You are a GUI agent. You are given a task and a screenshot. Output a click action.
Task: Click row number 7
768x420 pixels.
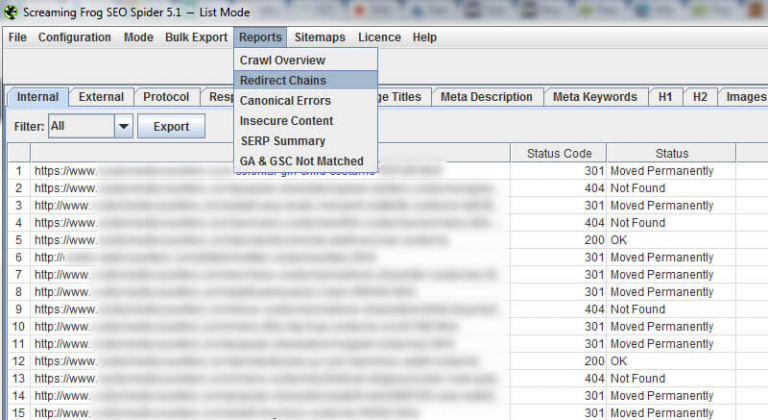click(x=19, y=274)
